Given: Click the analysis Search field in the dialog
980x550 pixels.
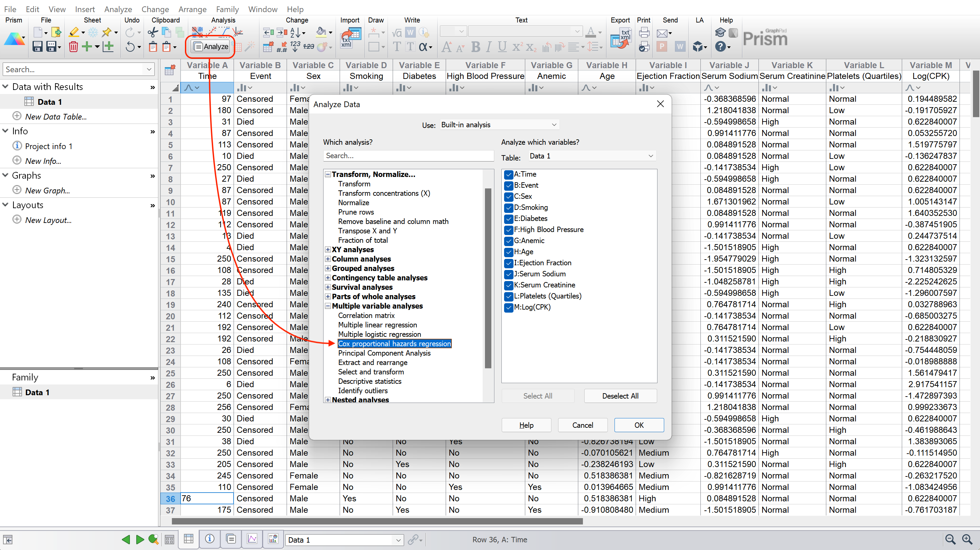Looking at the screenshot, I should pyautogui.click(x=408, y=156).
